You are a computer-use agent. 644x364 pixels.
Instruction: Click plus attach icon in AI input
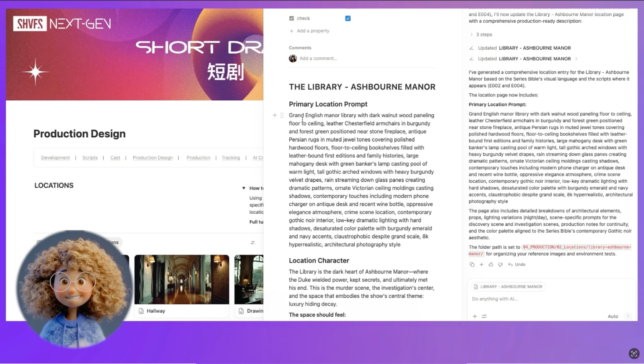coord(475,317)
